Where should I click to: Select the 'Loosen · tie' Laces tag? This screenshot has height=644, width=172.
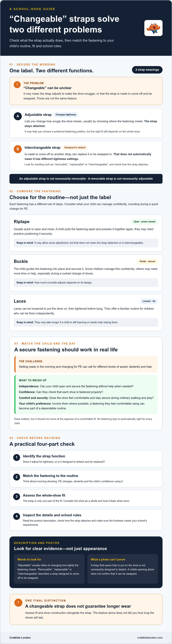pos(149,301)
